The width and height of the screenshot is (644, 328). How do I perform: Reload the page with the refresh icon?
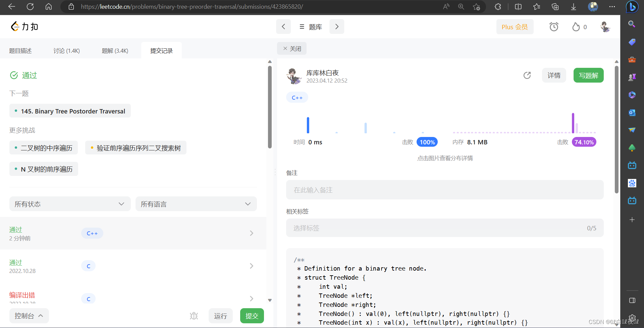[x=30, y=7]
